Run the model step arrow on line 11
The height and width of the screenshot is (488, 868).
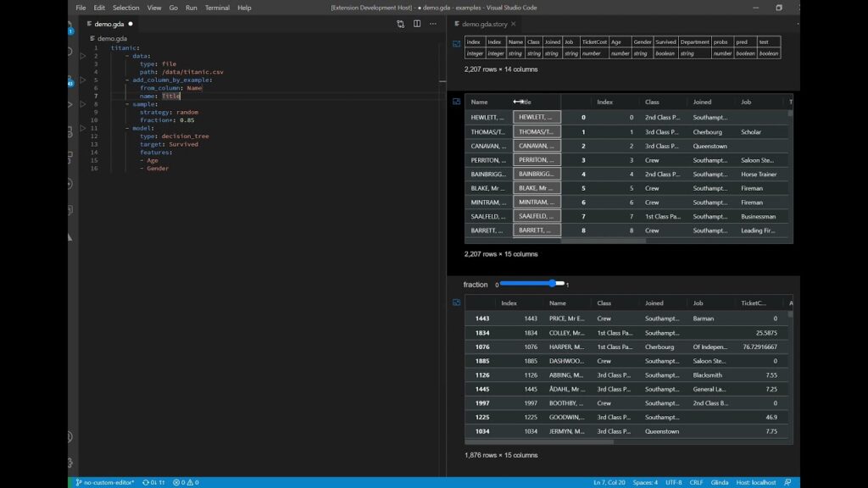click(x=83, y=128)
